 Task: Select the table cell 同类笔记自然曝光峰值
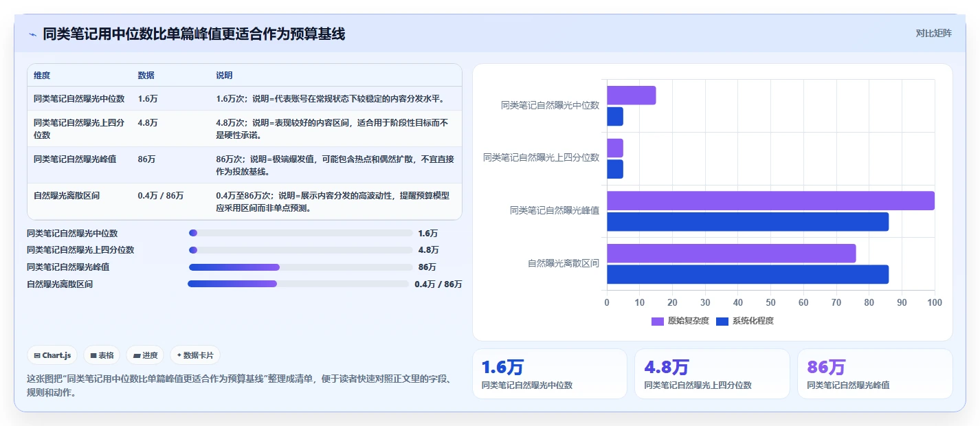pyautogui.click(x=75, y=159)
